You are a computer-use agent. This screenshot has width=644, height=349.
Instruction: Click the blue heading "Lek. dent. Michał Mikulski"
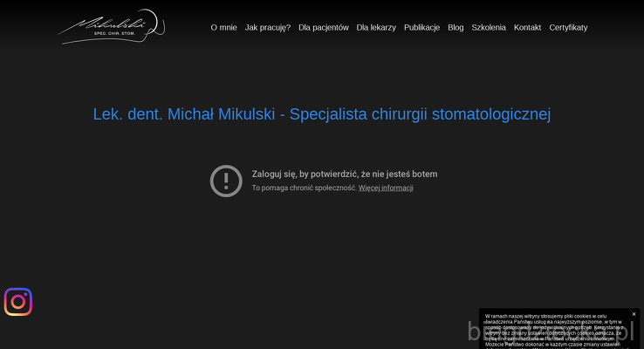click(x=321, y=114)
